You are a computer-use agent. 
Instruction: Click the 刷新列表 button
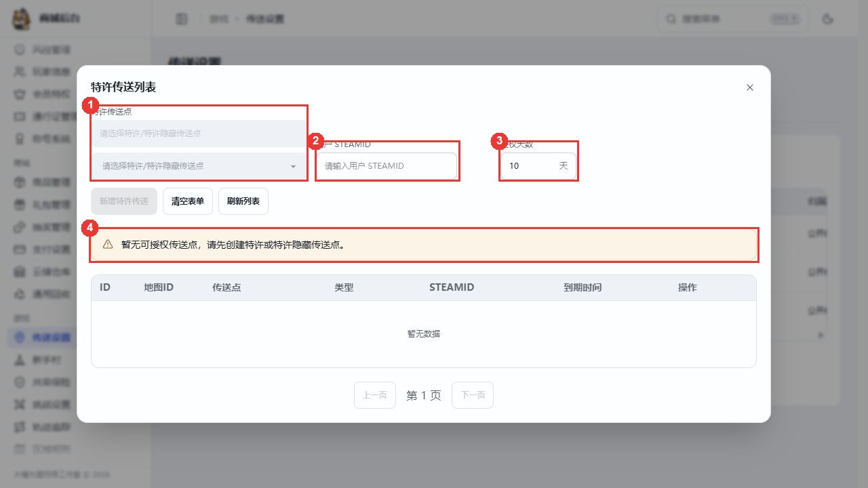[243, 201]
